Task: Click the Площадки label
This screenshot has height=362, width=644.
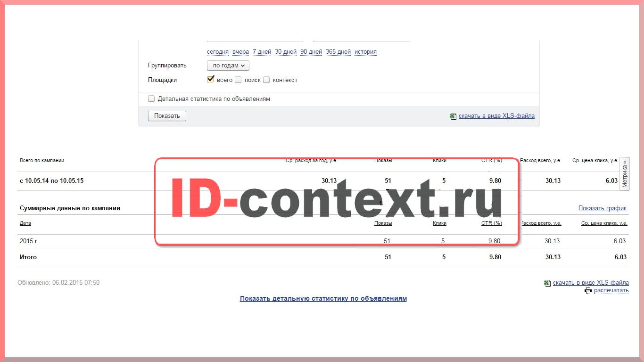Action: (163, 80)
